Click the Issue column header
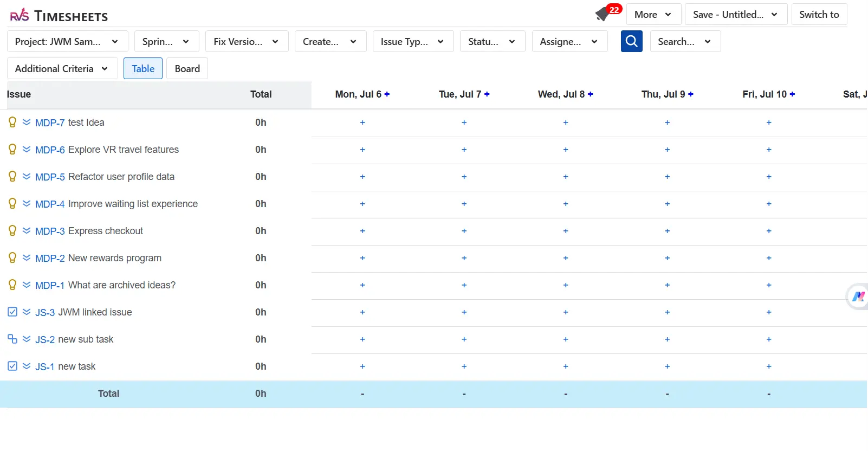 19,94
